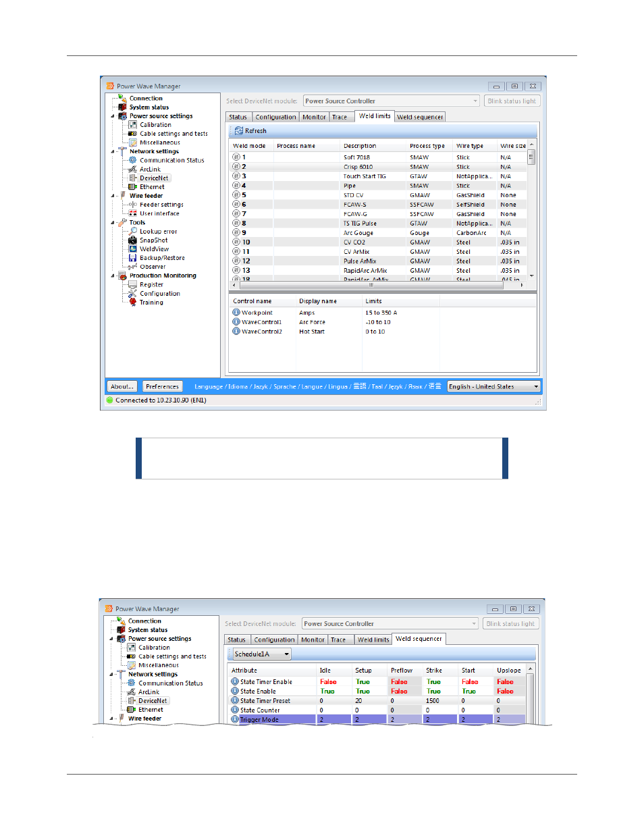Click the Connection icon in the upper window tree
This screenshot has height=834, width=644.
122,98
